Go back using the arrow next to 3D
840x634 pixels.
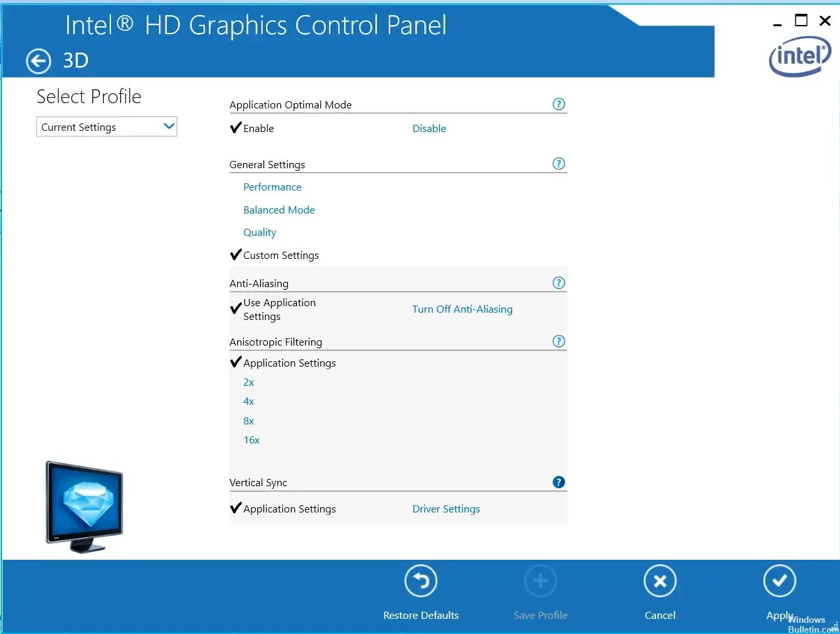(x=38, y=61)
